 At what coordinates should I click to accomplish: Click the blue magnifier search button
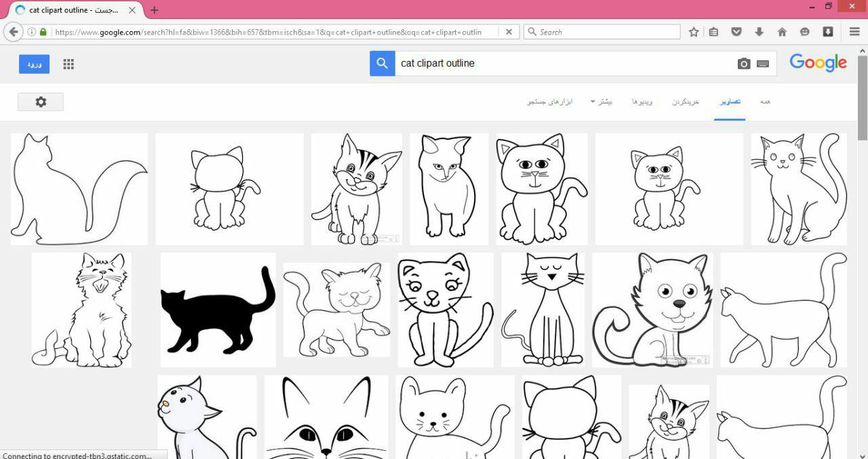(x=382, y=64)
